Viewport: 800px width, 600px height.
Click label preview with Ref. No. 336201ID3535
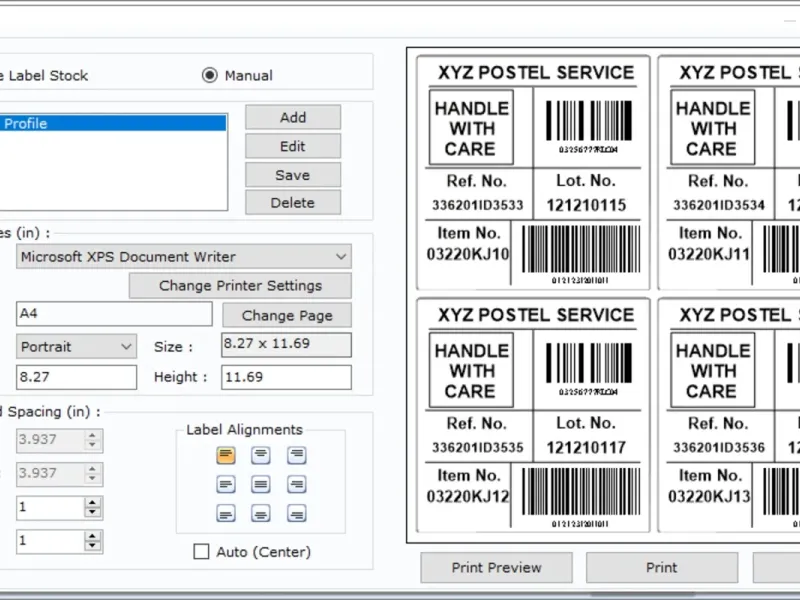[533, 416]
